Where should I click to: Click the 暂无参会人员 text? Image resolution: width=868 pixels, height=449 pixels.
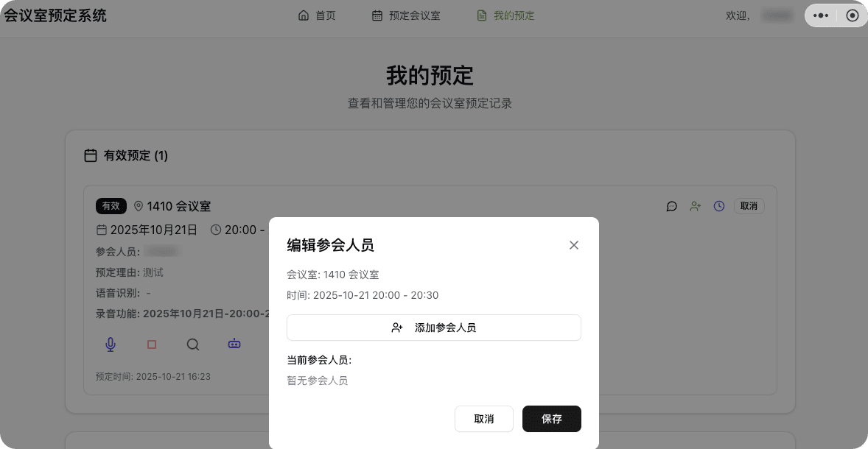(x=317, y=381)
